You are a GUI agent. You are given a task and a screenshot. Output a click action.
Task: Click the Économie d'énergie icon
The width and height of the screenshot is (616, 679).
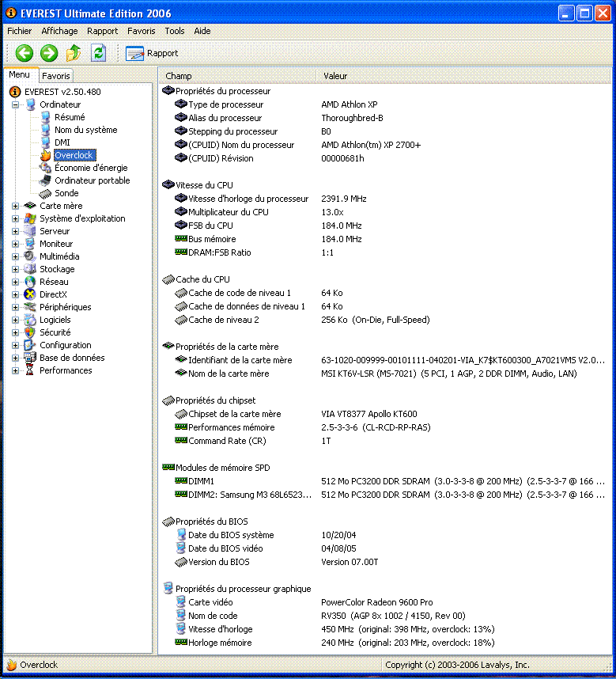[45, 168]
